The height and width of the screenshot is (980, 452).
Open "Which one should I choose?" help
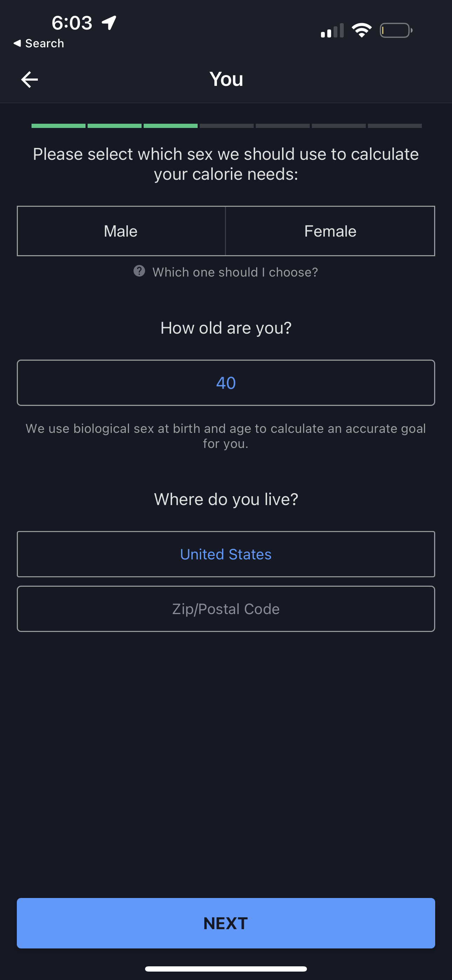[235, 272]
